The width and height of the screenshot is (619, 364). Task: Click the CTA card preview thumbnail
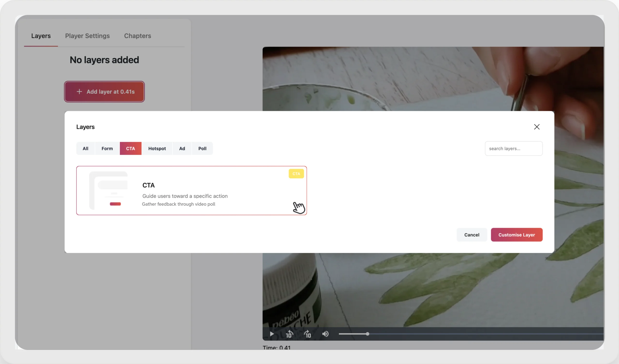click(108, 191)
